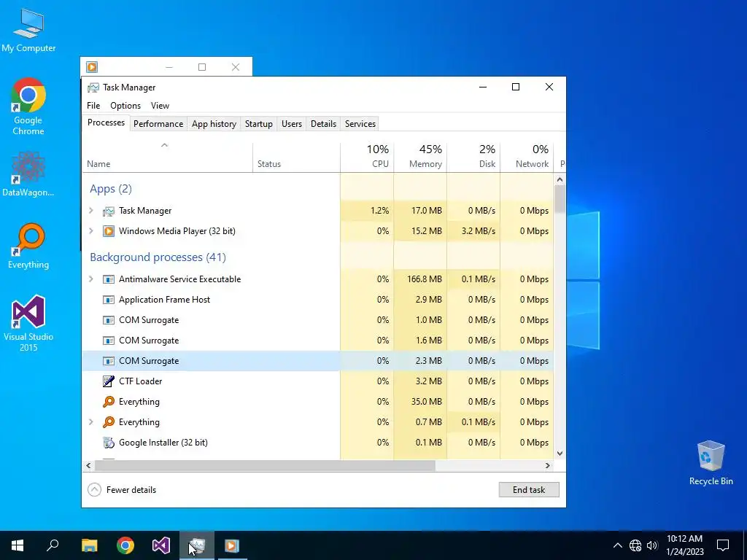Click the Background processes (41) heading

pos(158,257)
